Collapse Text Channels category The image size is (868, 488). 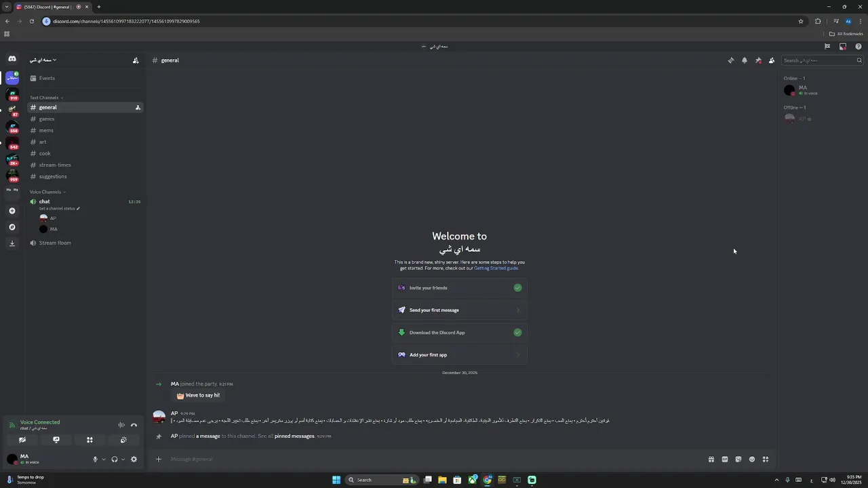click(46, 98)
